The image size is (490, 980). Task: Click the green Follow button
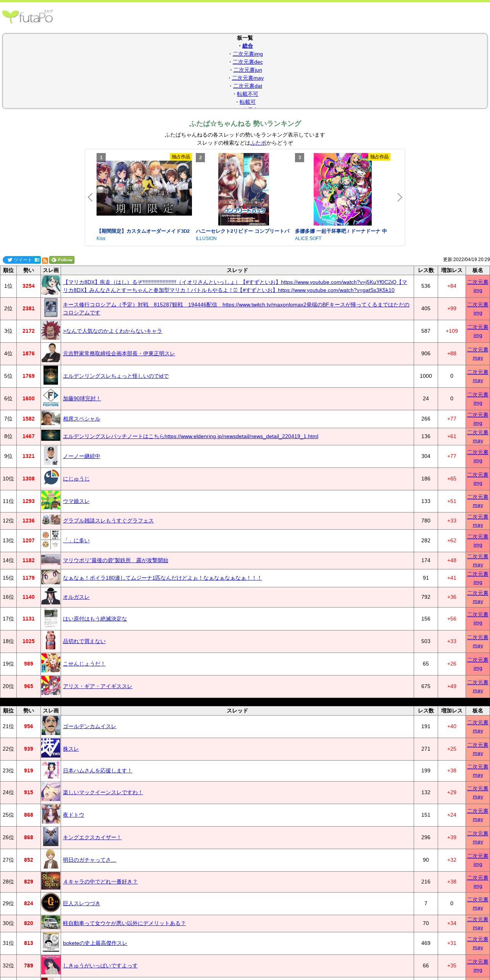[x=62, y=260]
